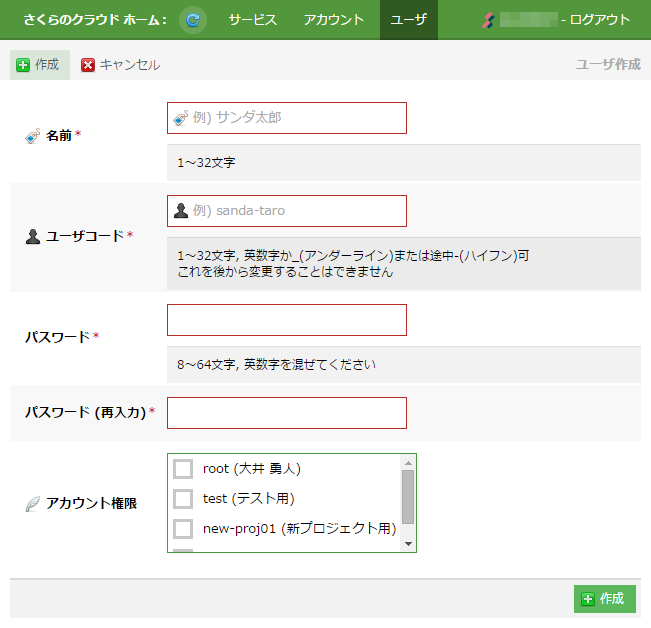Open the サービス menu
The image size is (651, 628).
point(252,20)
